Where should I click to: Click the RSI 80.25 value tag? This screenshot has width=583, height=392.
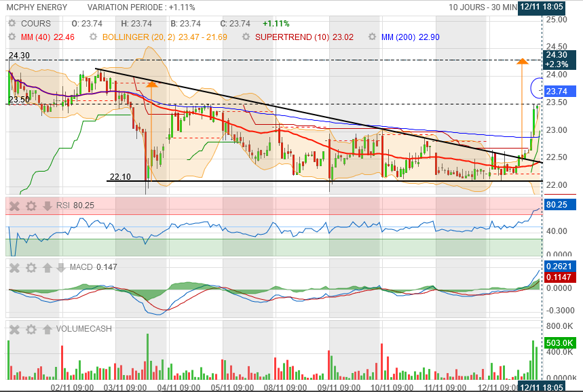click(559, 204)
